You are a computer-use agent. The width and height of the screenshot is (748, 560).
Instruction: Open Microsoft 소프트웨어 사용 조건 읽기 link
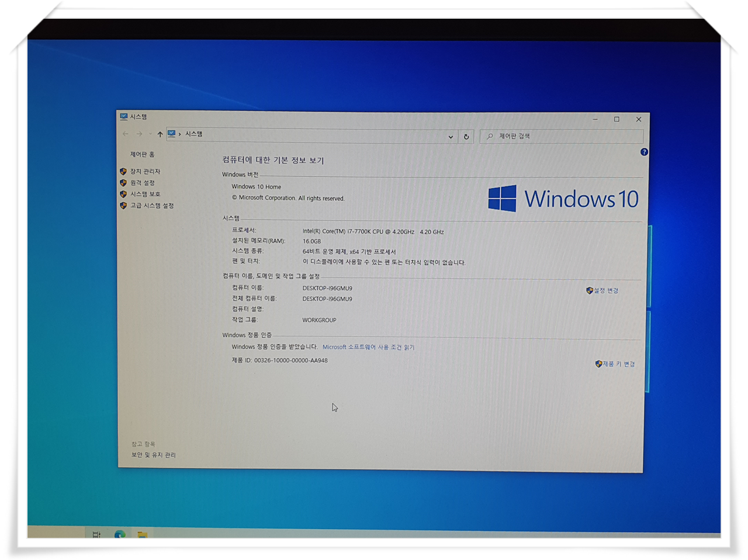coord(368,347)
